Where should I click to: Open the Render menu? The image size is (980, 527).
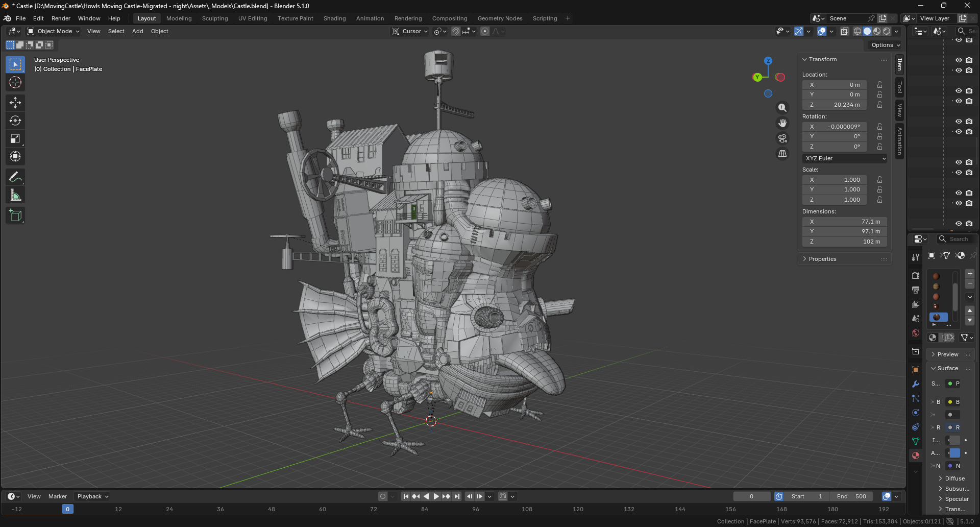click(61, 18)
